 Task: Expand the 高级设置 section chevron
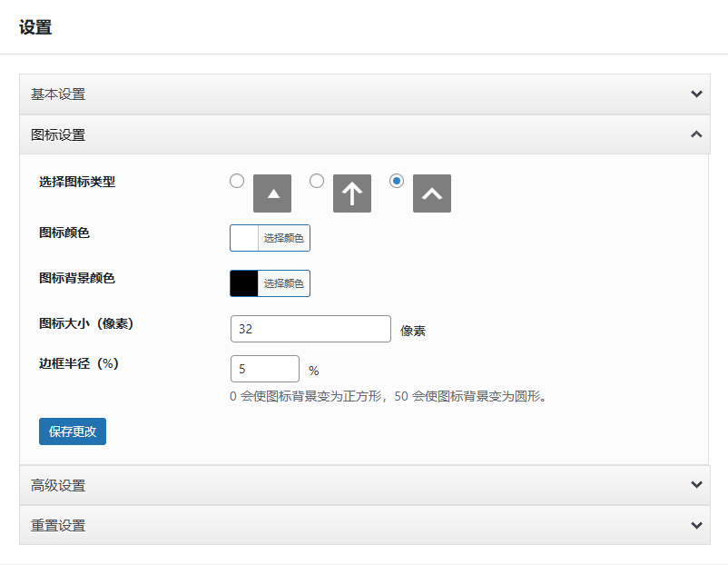pos(696,485)
